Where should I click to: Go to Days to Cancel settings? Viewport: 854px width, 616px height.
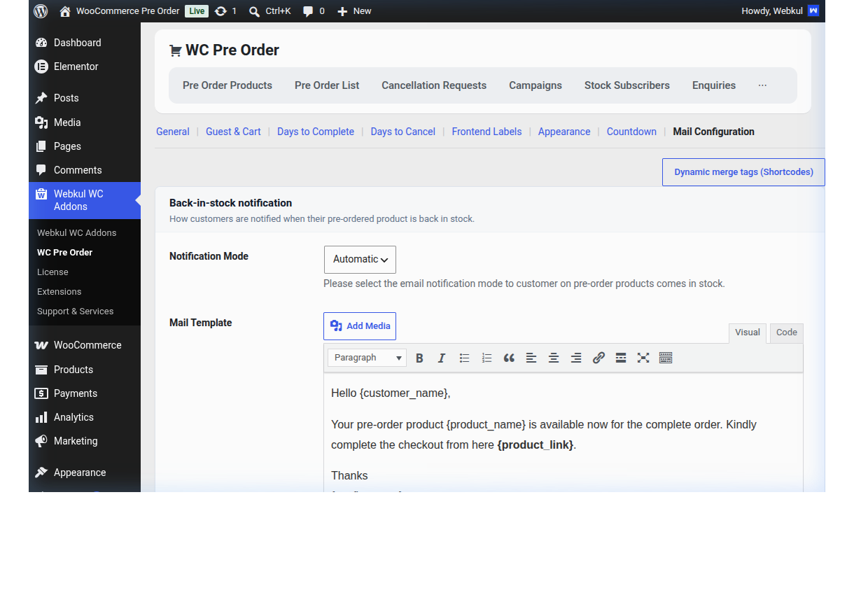click(x=403, y=132)
